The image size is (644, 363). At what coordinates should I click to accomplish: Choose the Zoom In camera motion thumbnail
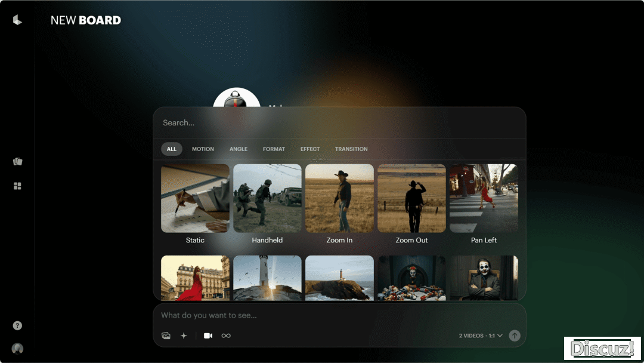pos(339,199)
